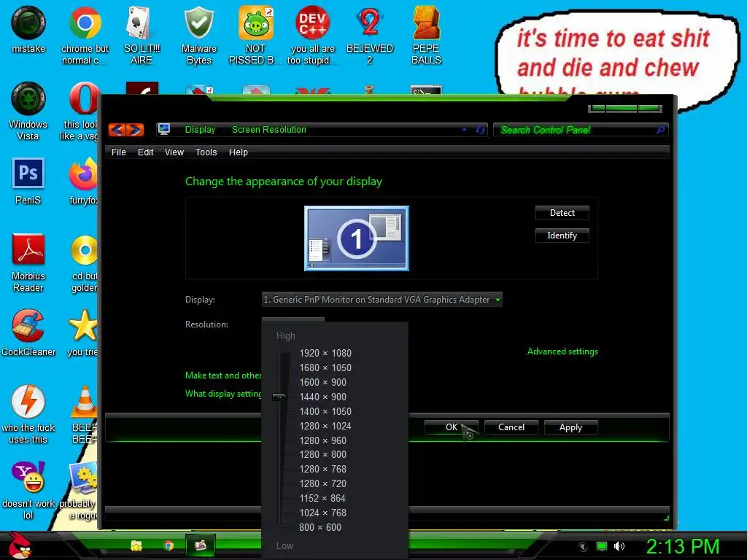The width and height of the screenshot is (747, 560).
Task: Click the green monitor tray icon
Action: 602,546
